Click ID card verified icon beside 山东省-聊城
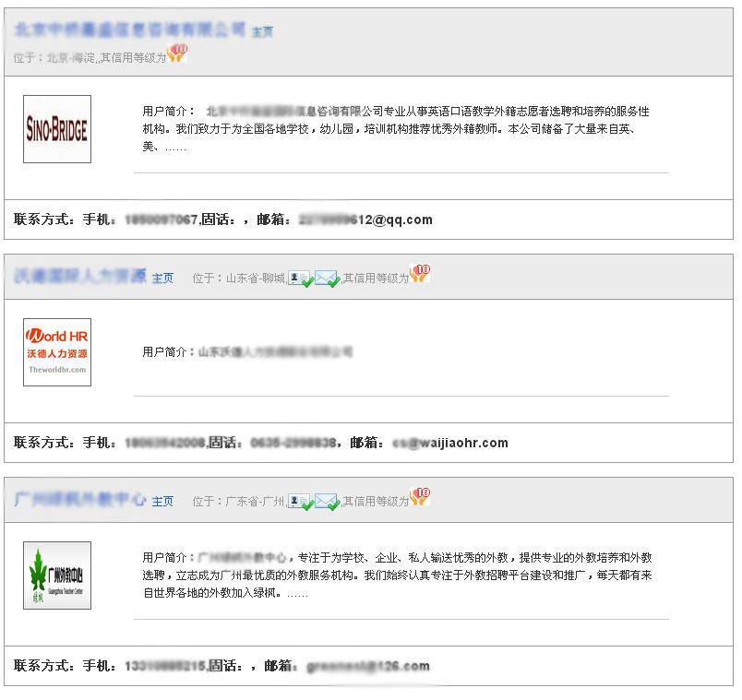 tap(300, 278)
